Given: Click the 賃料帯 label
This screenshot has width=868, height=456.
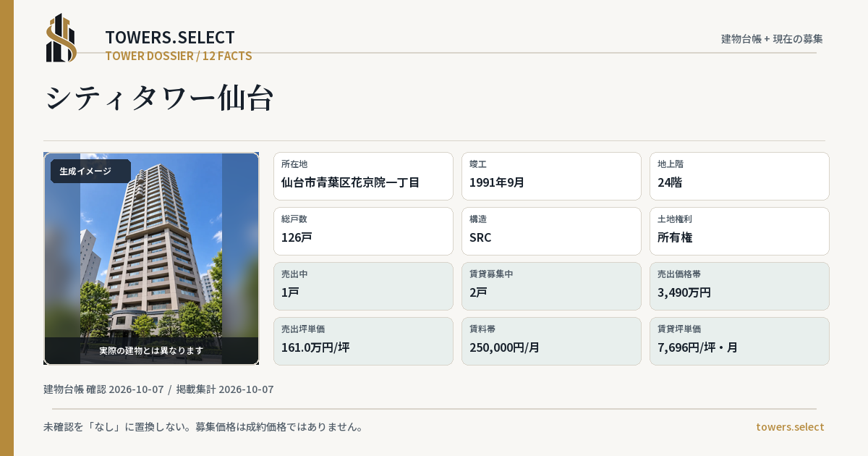Looking at the screenshot, I should pos(482,329).
